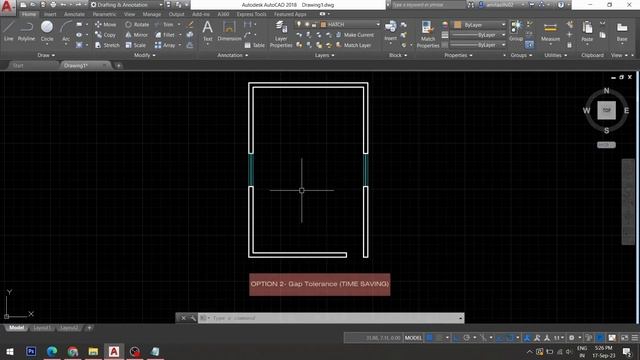The height and width of the screenshot is (360, 640).
Task: Expand the Layers panel
Action: pos(324,55)
